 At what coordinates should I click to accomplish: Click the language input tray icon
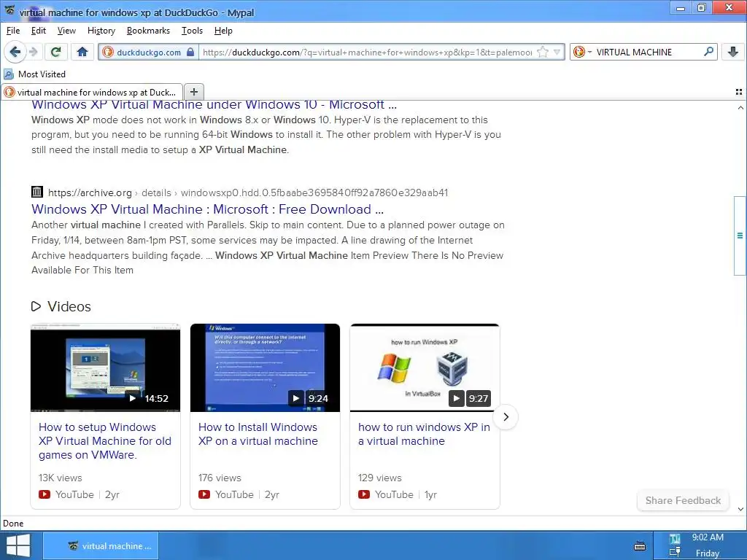675,539
